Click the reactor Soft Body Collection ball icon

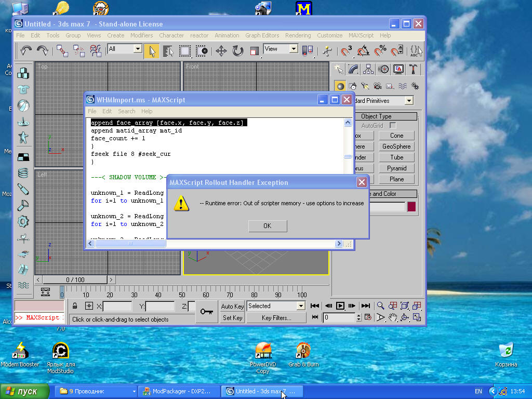tap(23, 105)
